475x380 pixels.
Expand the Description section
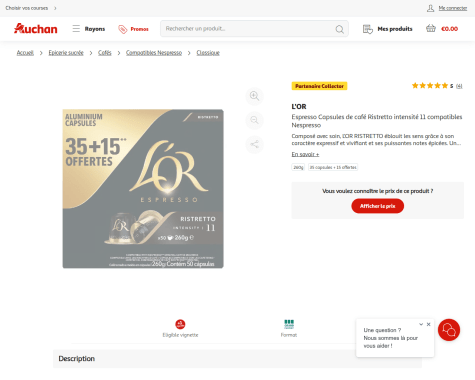pyautogui.click(x=237, y=359)
